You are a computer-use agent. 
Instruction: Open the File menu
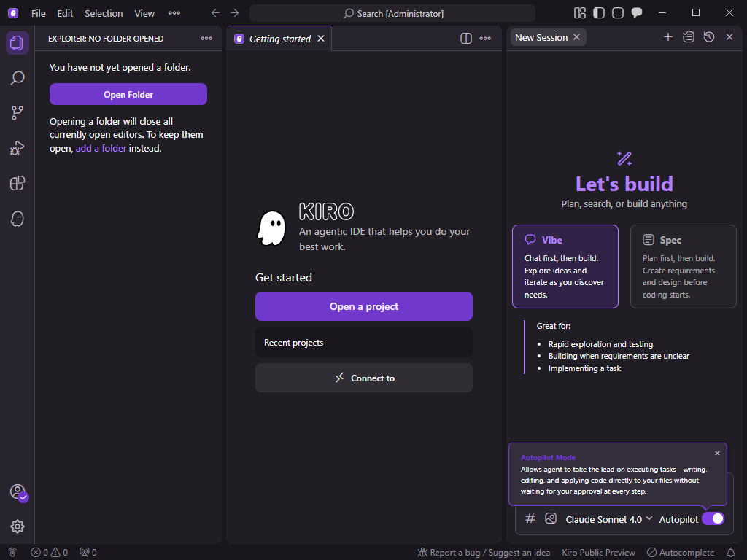(39, 13)
